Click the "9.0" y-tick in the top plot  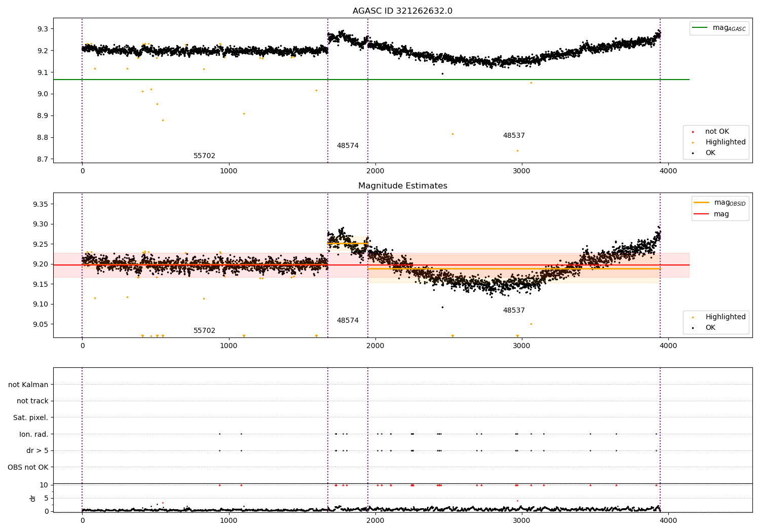43,94
